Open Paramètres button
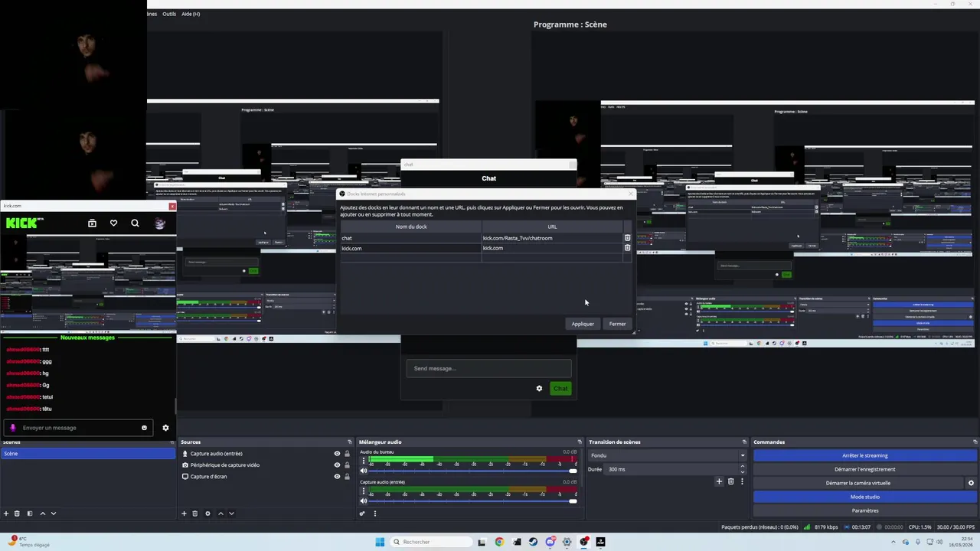Image resolution: width=980 pixels, height=551 pixels. 865,510
